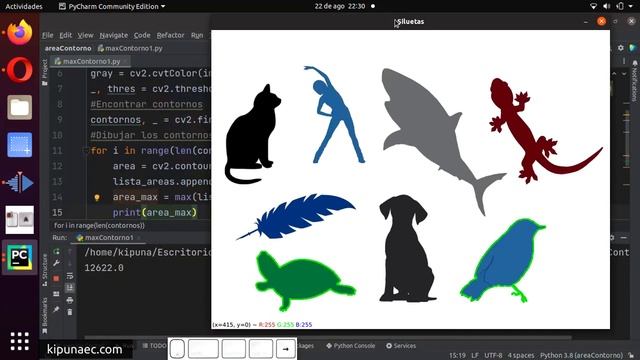The image size is (640, 360).
Task: Launch Opera from the dock
Action: click(19, 69)
